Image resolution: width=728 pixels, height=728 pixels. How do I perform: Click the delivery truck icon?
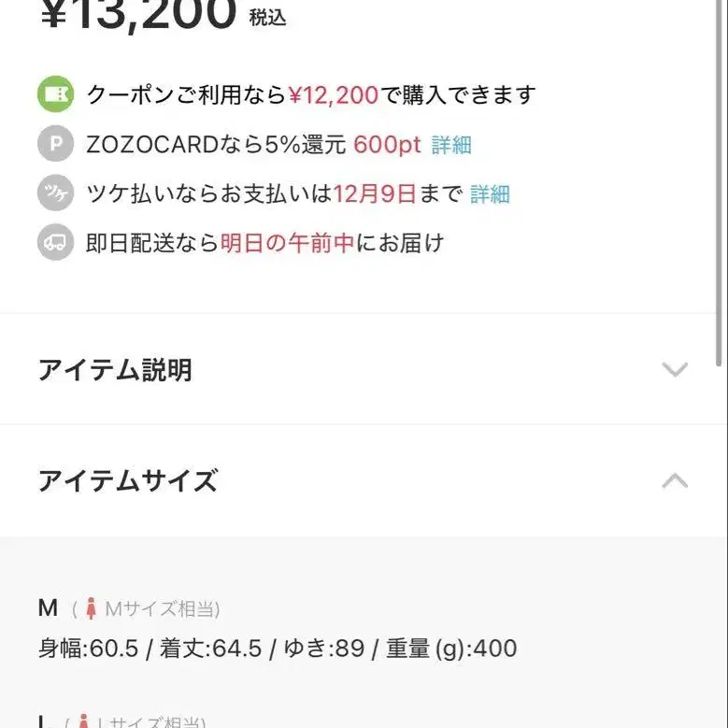click(55, 244)
